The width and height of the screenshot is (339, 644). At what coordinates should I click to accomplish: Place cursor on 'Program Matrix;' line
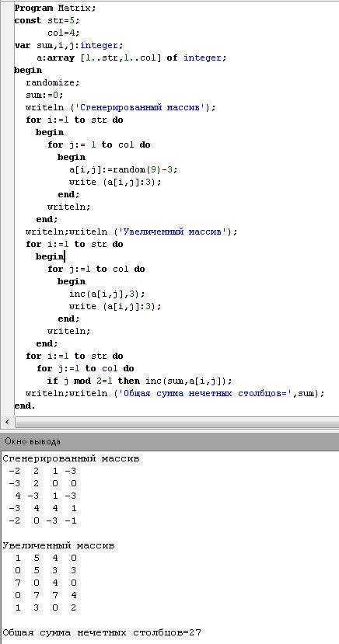tap(55, 8)
